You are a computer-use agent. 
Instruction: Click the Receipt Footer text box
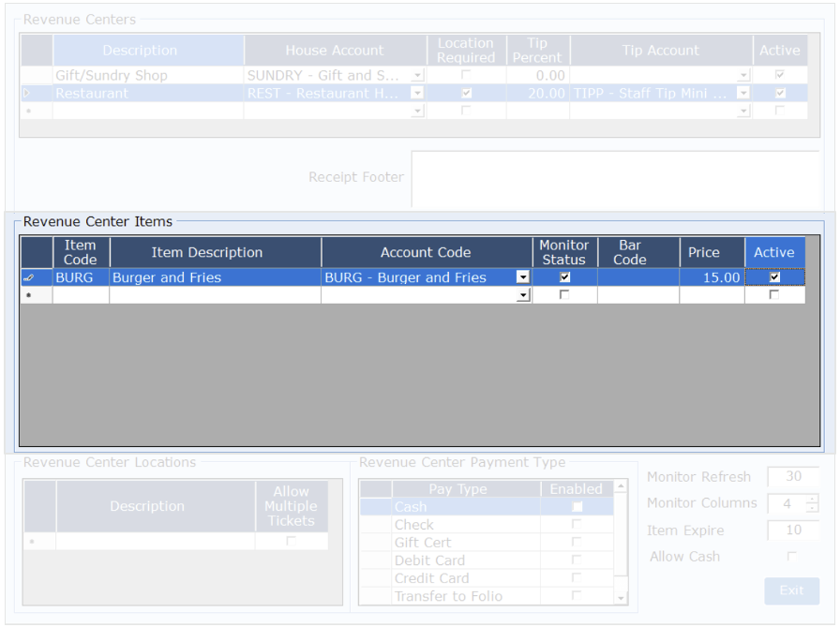click(615, 178)
